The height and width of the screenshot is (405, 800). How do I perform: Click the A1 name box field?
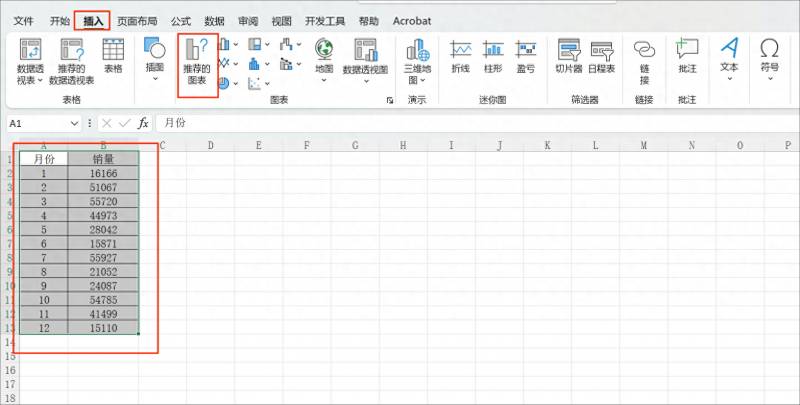38,123
